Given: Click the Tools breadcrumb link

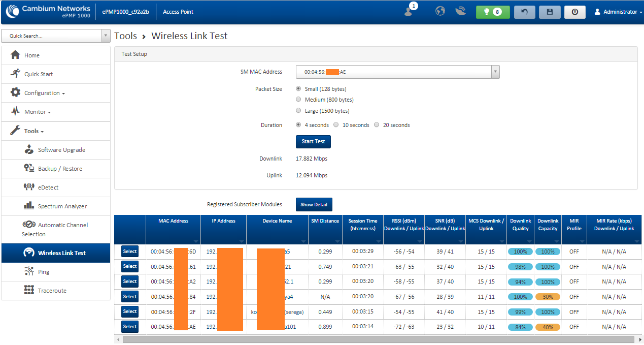Looking at the screenshot, I should point(126,36).
